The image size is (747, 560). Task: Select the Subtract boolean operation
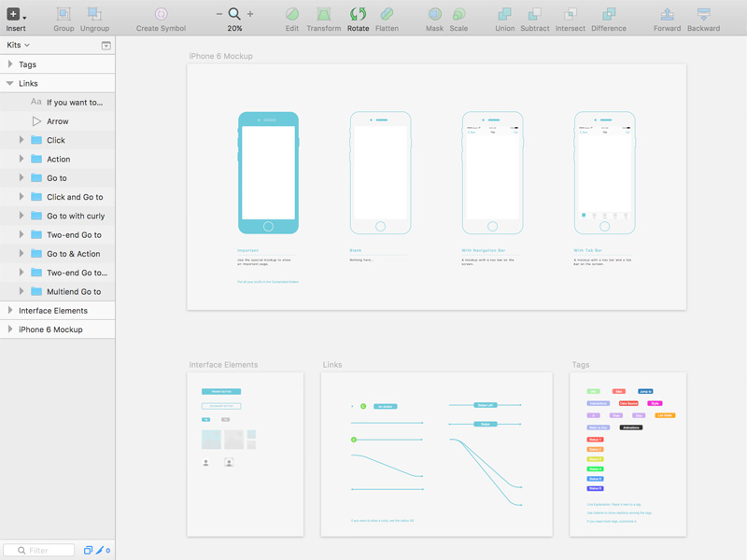pyautogui.click(x=535, y=15)
